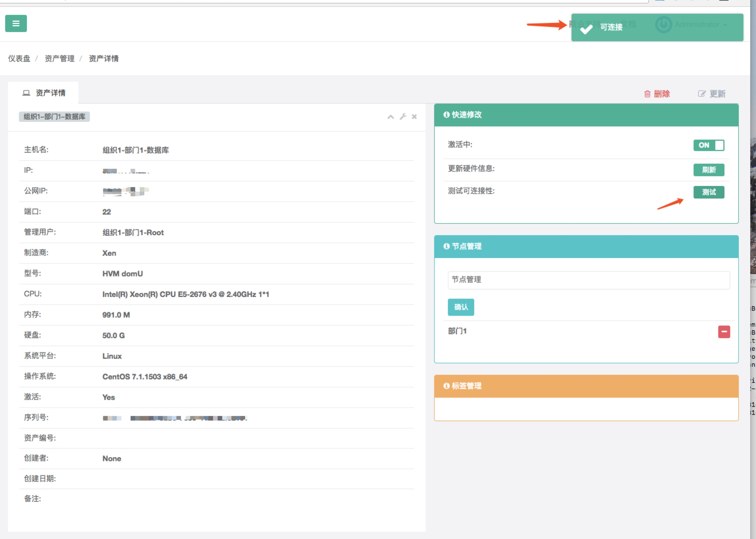The image size is (756, 539).
Task: Go to 资产管理 breadcrumb link
Action: pyautogui.click(x=60, y=59)
